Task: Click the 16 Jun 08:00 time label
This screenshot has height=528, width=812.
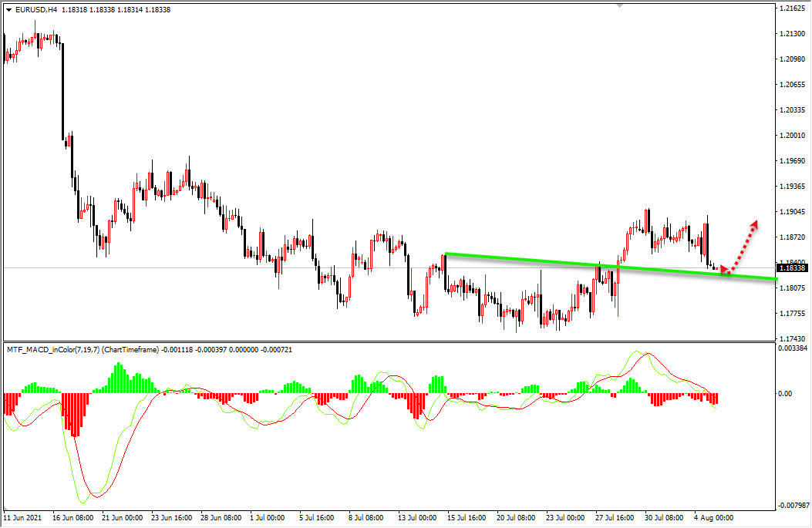Action: 73,518
